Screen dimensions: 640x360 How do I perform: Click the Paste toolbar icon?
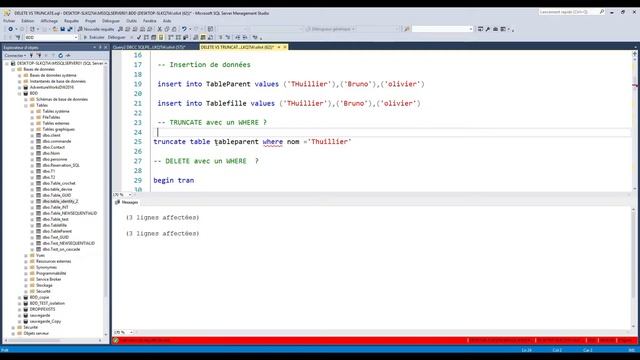[x=174, y=29]
